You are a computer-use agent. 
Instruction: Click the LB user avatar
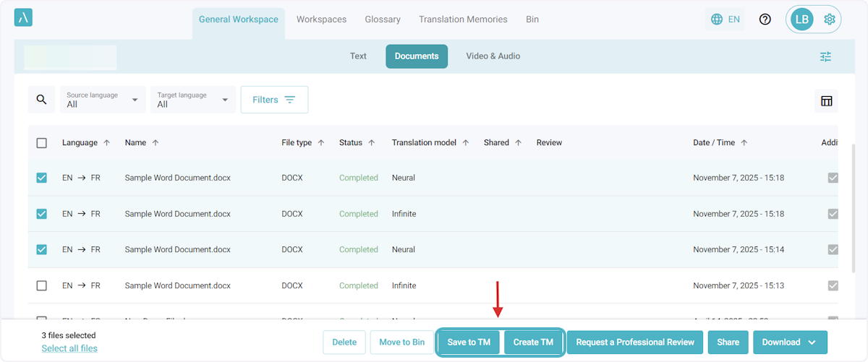(x=801, y=20)
